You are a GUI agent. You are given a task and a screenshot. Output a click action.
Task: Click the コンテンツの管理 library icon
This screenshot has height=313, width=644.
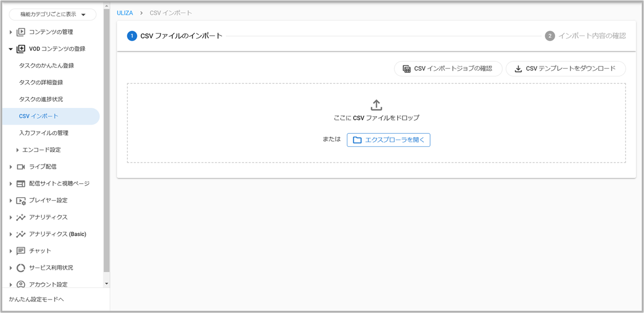pyautogui.click(x=20, y=32)
